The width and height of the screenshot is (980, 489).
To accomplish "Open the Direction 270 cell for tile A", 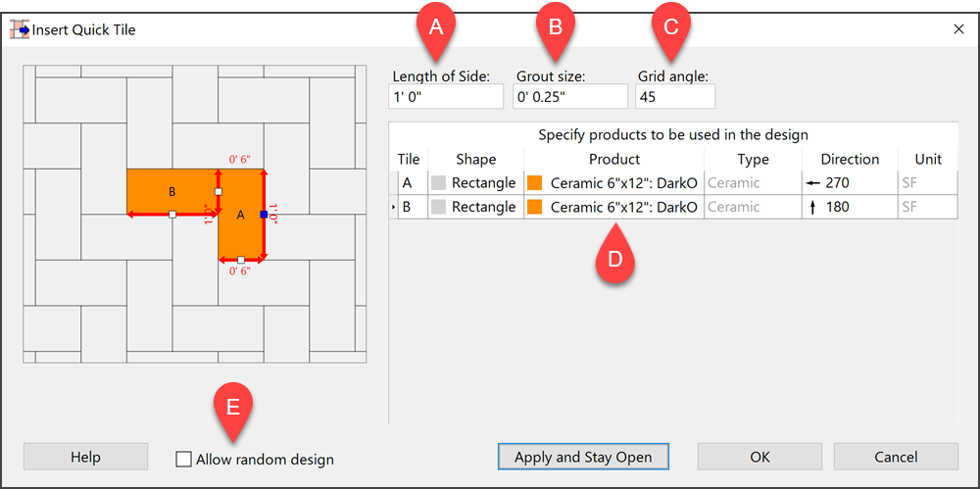I will 850,183.
